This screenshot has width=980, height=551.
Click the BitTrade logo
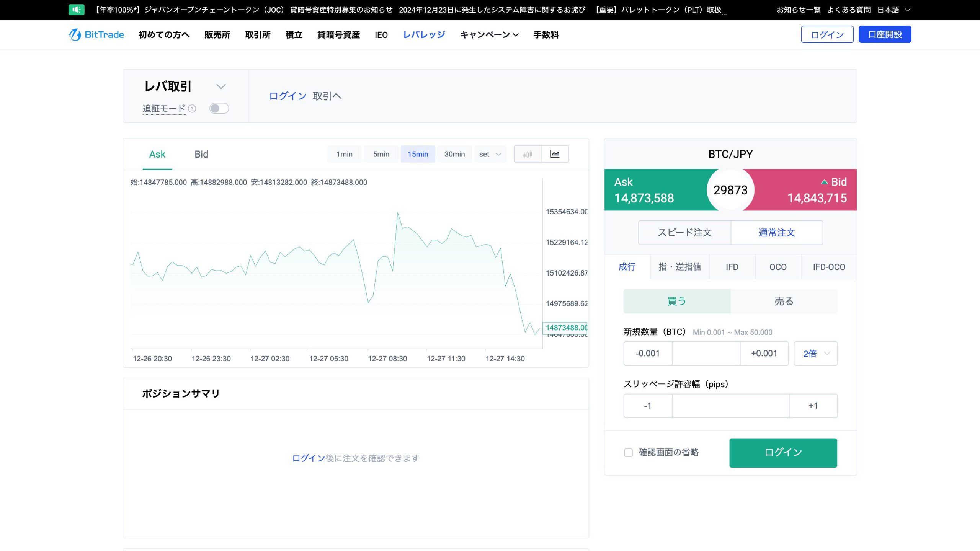(x=96, y=35)
